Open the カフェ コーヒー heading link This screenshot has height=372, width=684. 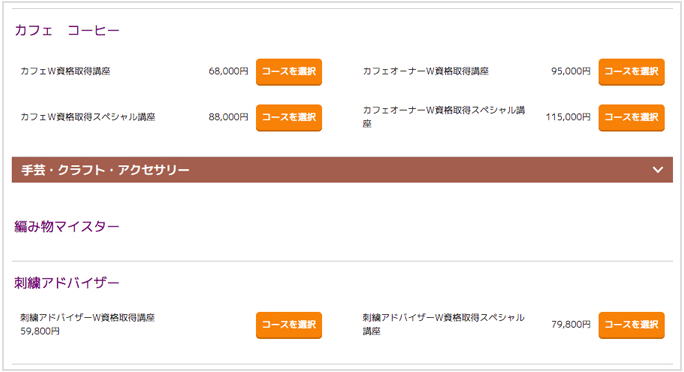(x=67, y=31)
